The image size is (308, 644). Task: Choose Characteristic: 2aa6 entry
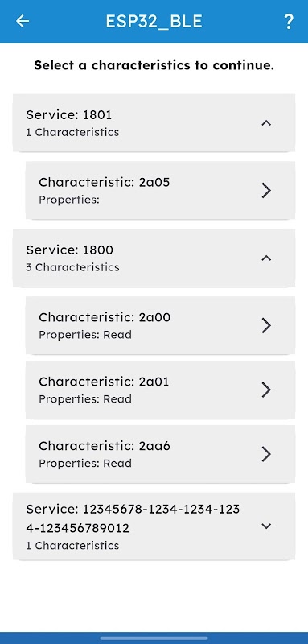click(x=160, y=454)
